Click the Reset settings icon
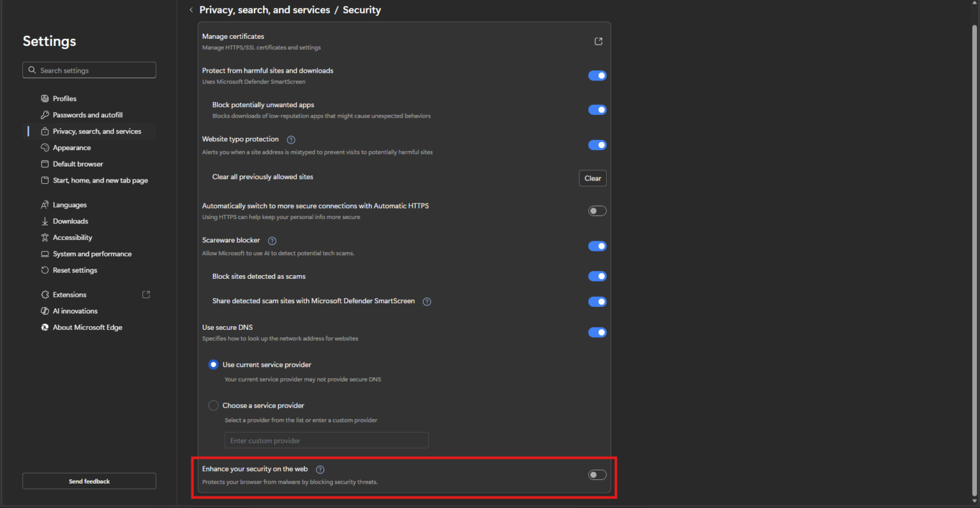The image size is (980, 508). [45, 270]
